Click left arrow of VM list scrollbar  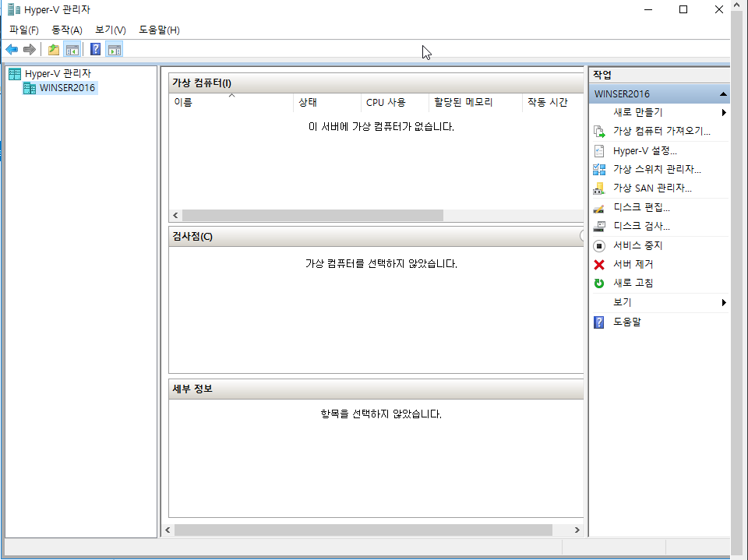click(175, 216)
